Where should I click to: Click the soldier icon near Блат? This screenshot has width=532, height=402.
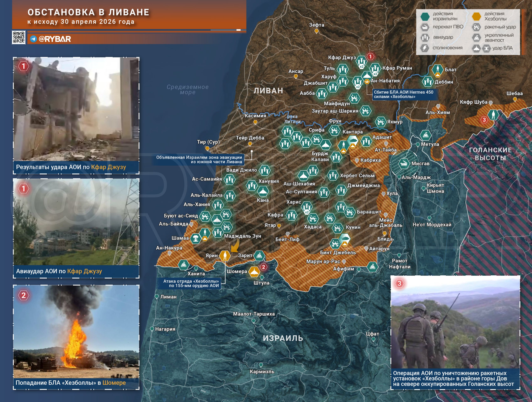(x=437, y=69)
